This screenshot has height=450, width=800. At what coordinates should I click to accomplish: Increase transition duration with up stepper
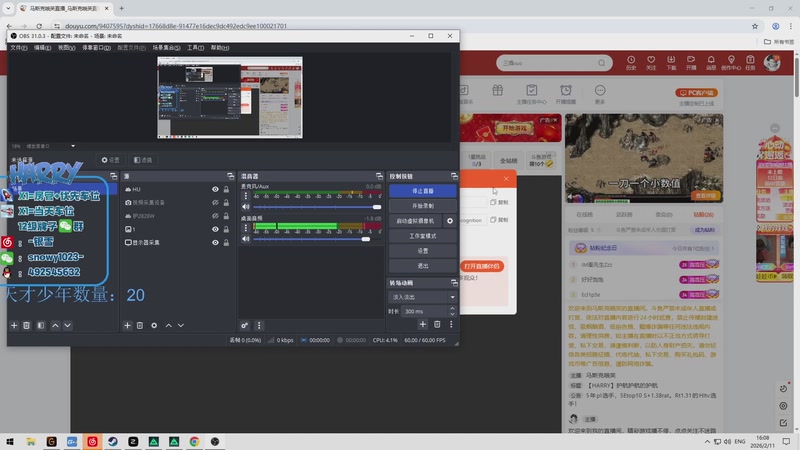point(452,308)
